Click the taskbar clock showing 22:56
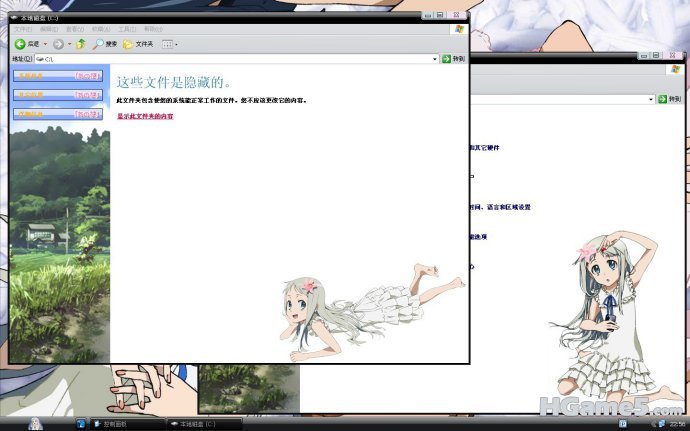The image size is (690, 431). (677, 424)
